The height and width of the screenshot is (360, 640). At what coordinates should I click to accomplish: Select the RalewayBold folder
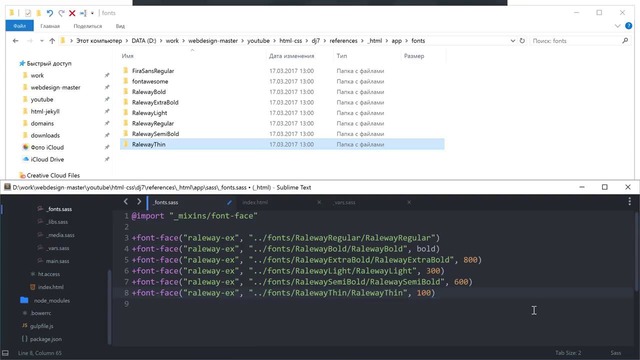click(x=149, y=92)
